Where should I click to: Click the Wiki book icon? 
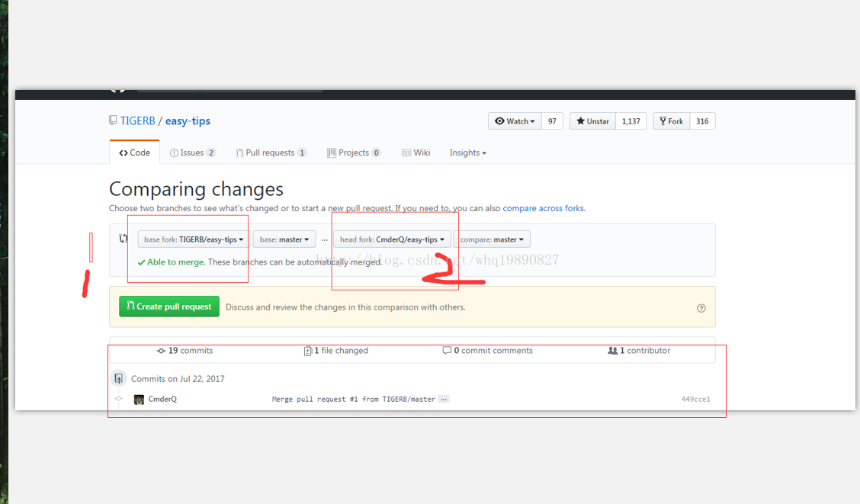(406, 153)
